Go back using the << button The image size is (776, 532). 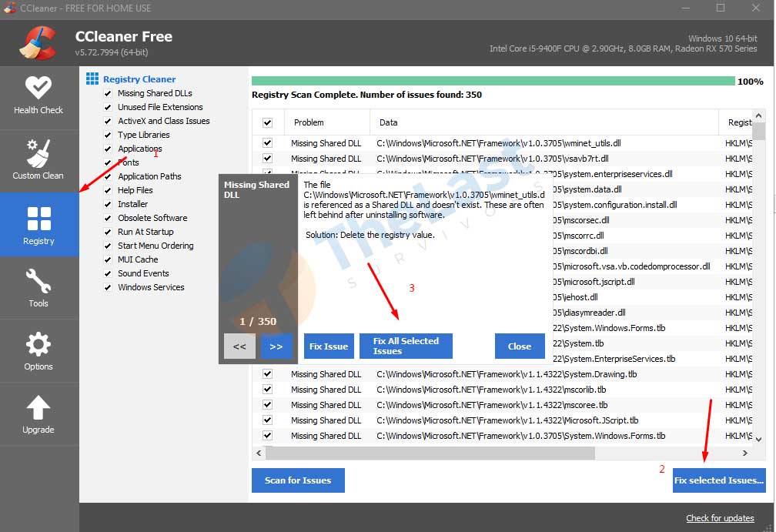pyautogui.click(x=239, y=346)
